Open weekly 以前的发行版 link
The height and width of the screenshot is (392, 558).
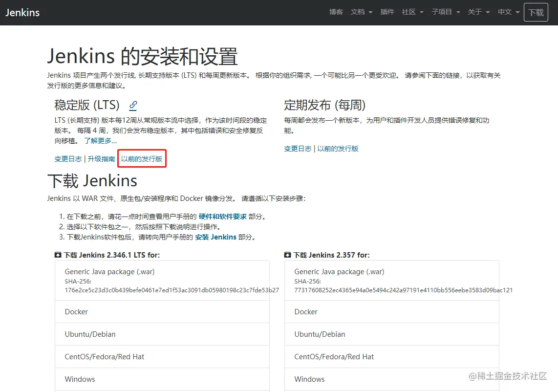[x=338, y=149]
